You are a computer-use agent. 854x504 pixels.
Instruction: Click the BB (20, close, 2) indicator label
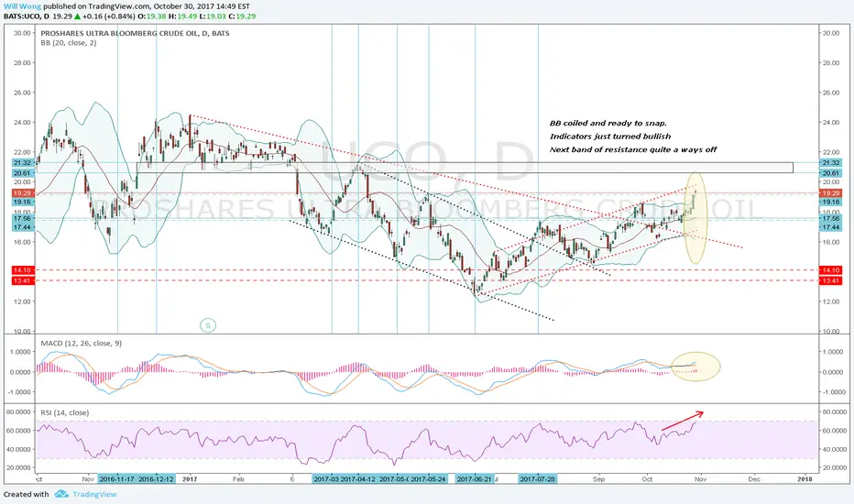pyautogui.click(x=69, y=43)
